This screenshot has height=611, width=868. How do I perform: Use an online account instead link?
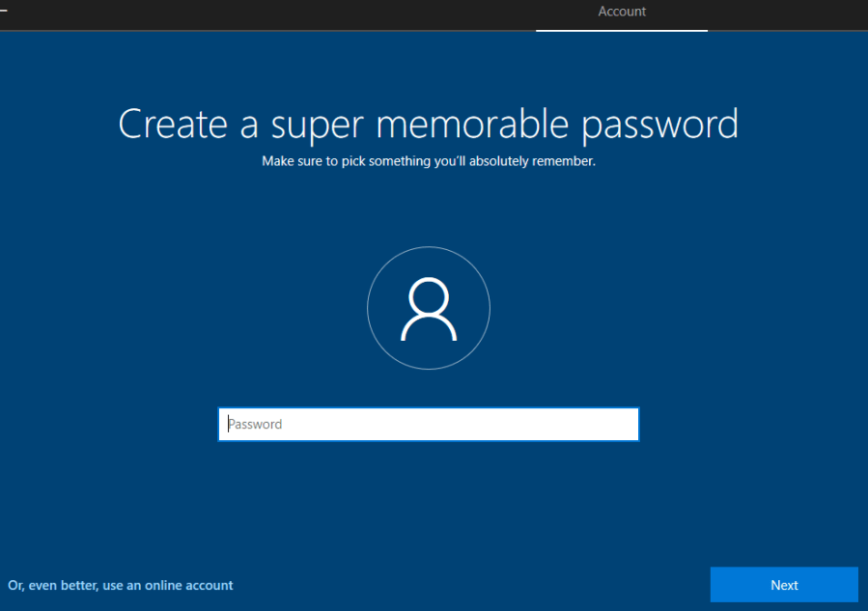(x=121, y=585)
